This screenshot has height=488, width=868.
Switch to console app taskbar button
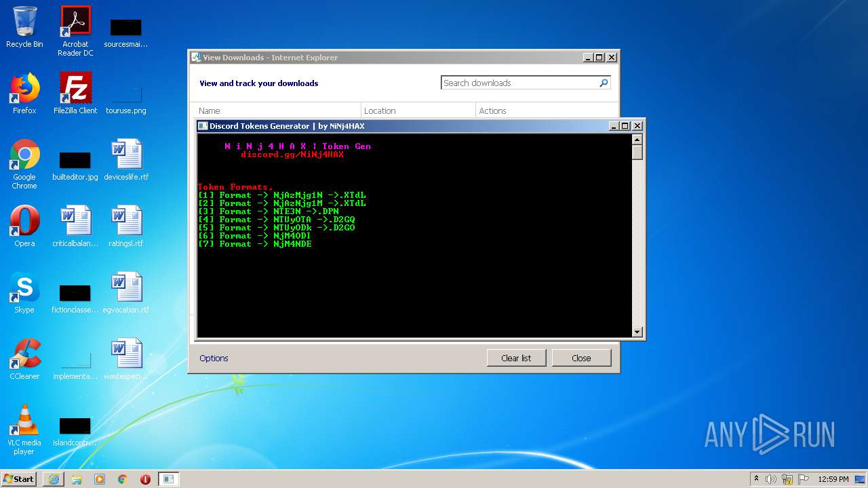(169, 479)
